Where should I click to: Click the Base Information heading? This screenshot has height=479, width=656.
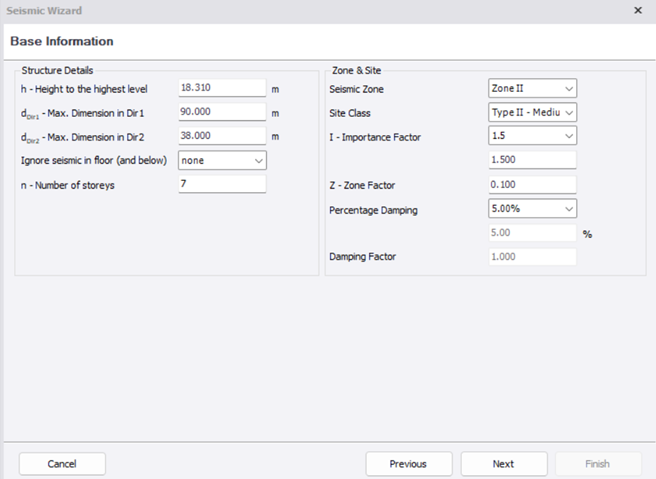click(62, 41)
